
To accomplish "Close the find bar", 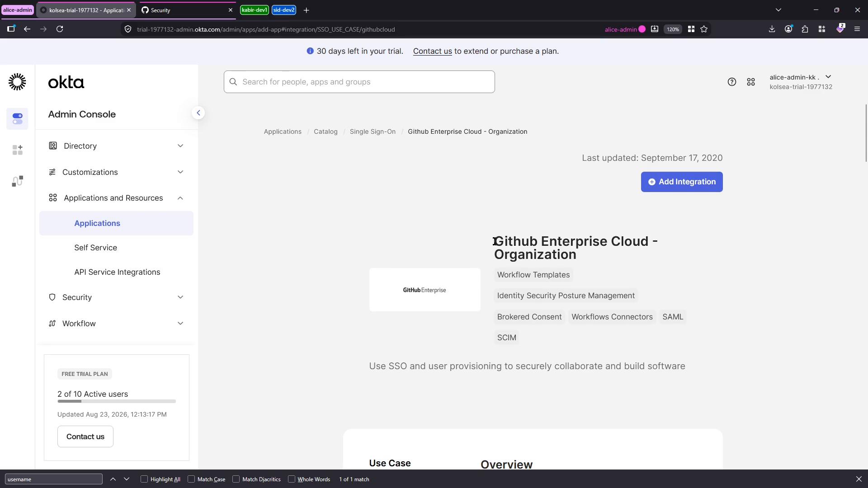I will click(859, 479).
